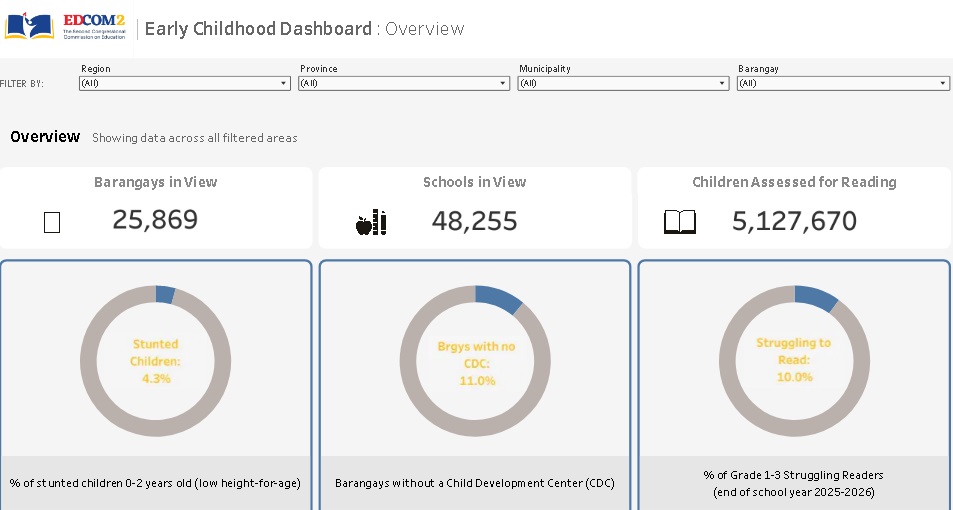Click the Brgys with no CDC 11.0% label

(x=476, y=364)
